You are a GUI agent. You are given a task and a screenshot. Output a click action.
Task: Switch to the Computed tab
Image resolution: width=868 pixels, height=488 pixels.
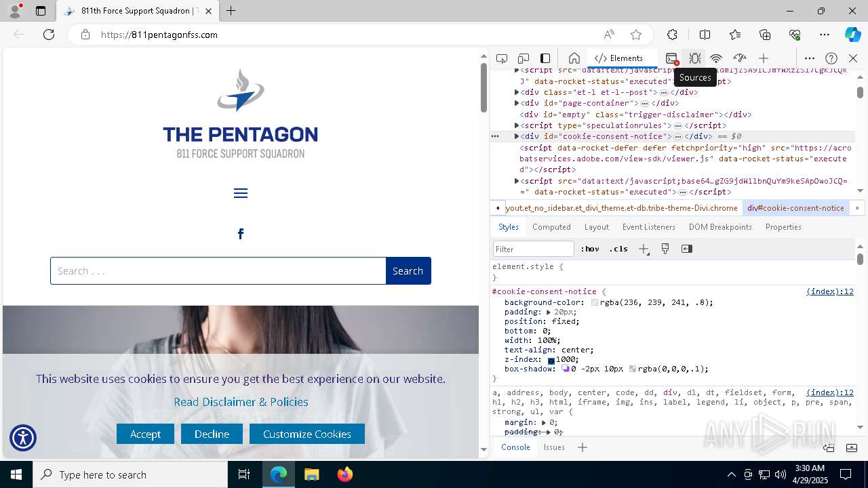[551, 227]
